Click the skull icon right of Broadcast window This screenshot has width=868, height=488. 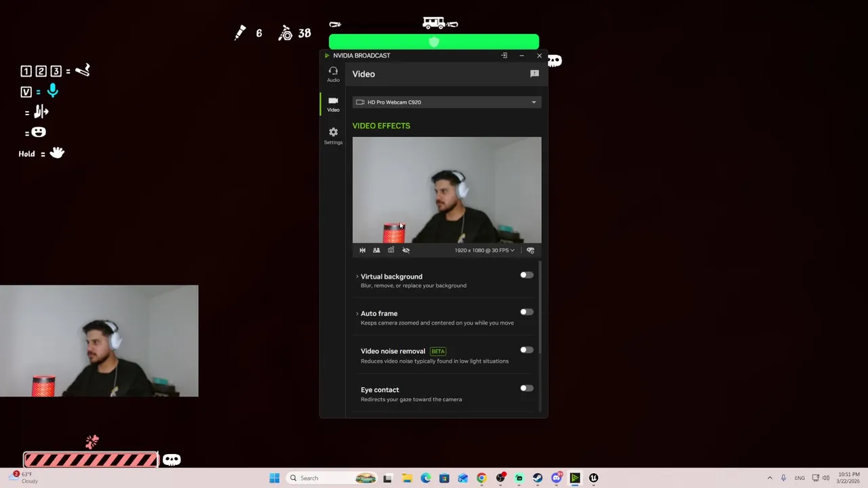point(555,61)
